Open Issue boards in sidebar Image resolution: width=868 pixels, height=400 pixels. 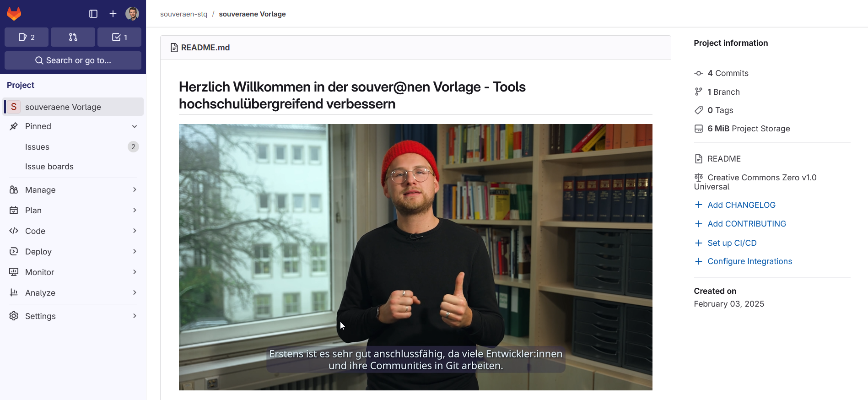tap(49, 167)
